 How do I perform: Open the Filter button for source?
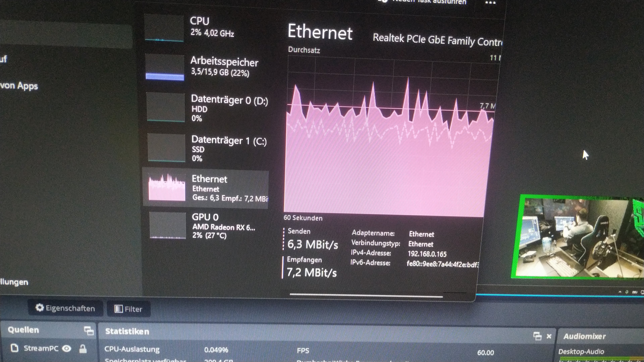(128, 309)
